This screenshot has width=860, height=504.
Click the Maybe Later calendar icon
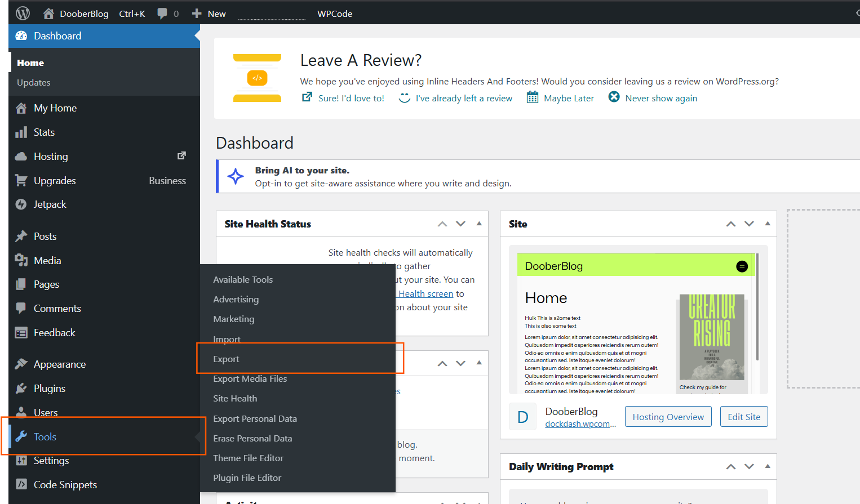[533, 97]
